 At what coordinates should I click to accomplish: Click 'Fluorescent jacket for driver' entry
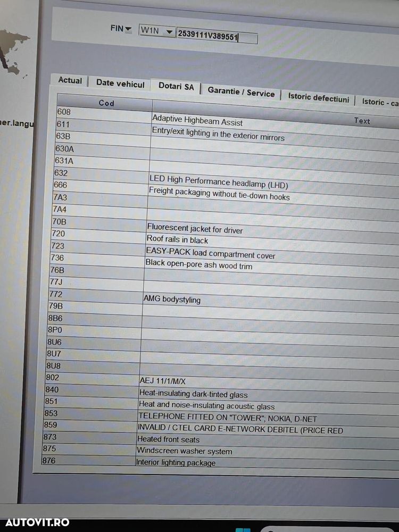(195, 229)
